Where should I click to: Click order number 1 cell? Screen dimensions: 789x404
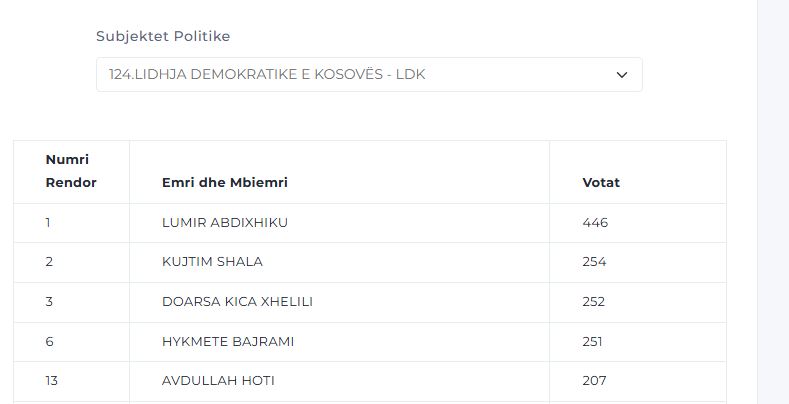pos(48,223)
